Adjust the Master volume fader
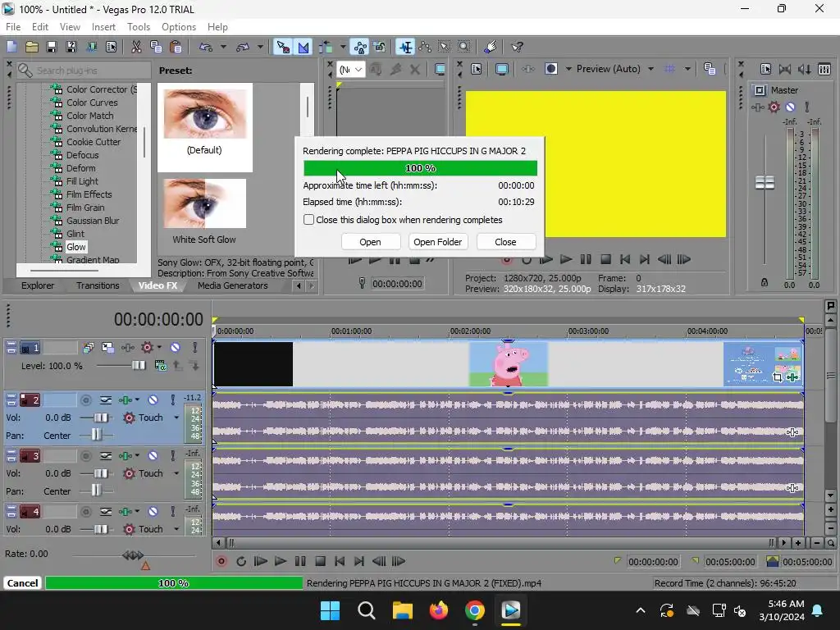Image resolution: width=840 pixels, height=630 pixels. [765, 183]
